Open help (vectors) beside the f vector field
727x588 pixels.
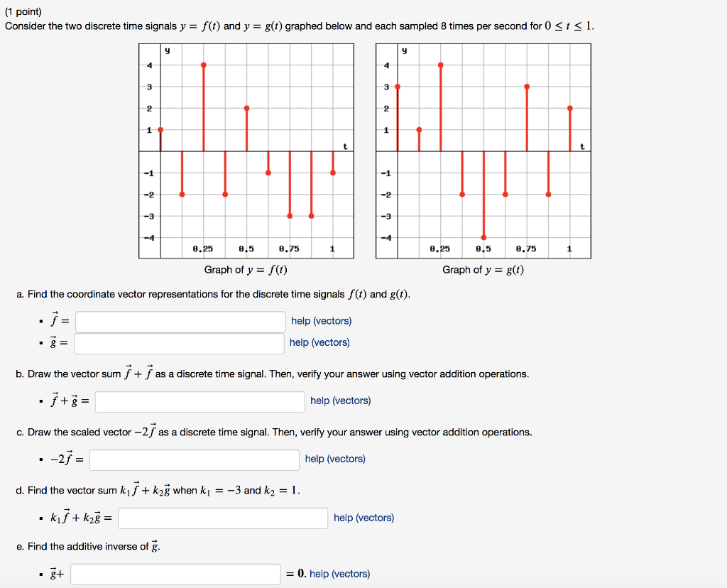pos(321,320)
